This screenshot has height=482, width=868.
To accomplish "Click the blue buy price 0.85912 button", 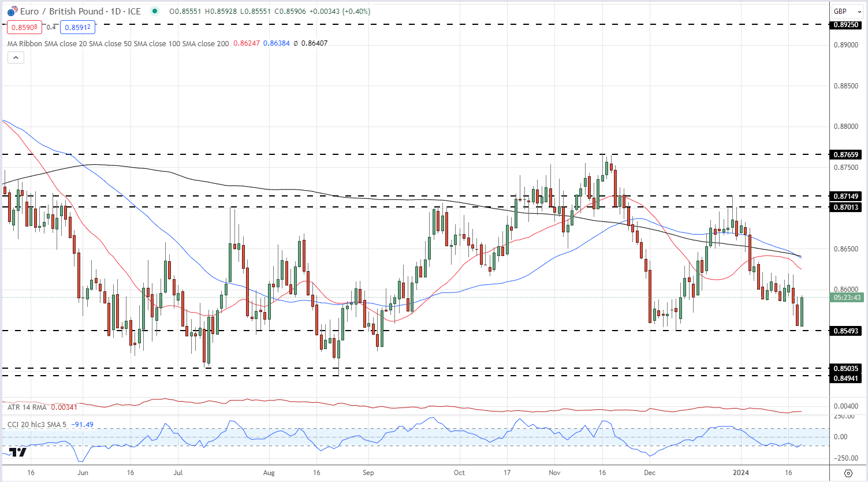I will click(x=77, y=27).
